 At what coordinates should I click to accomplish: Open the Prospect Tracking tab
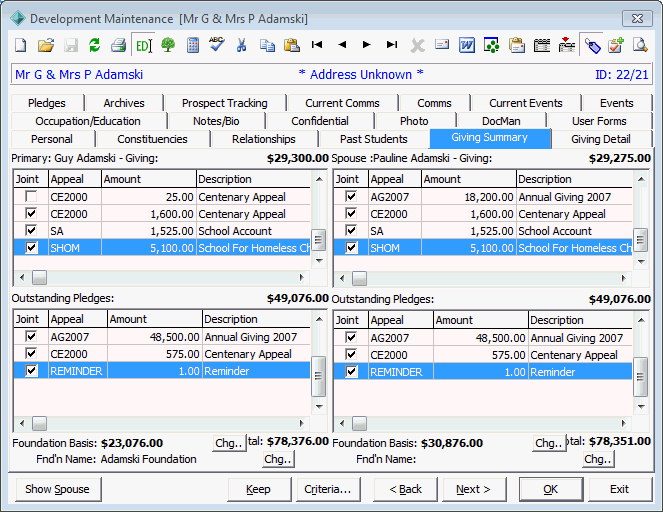[x=225, y=103]
